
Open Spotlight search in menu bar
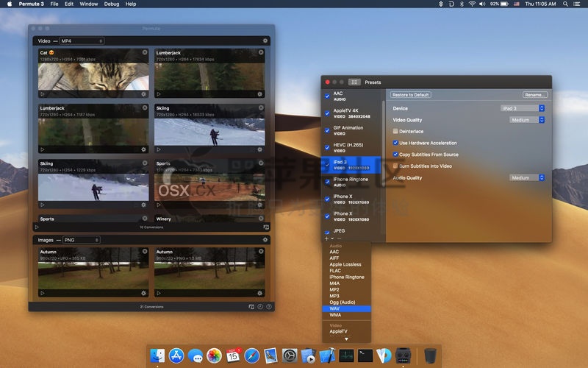pos(565,4)
